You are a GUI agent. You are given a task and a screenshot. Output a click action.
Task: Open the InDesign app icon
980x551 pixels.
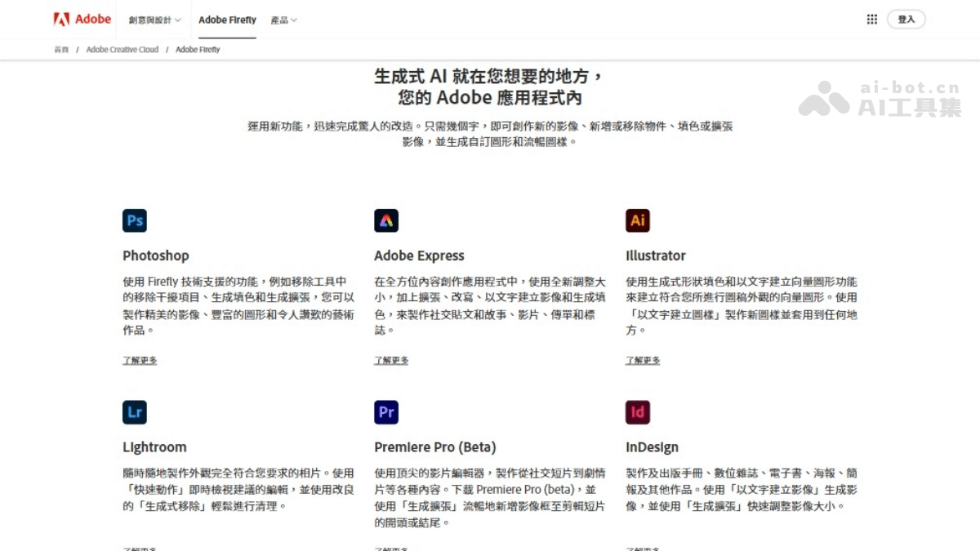[638, 412]
